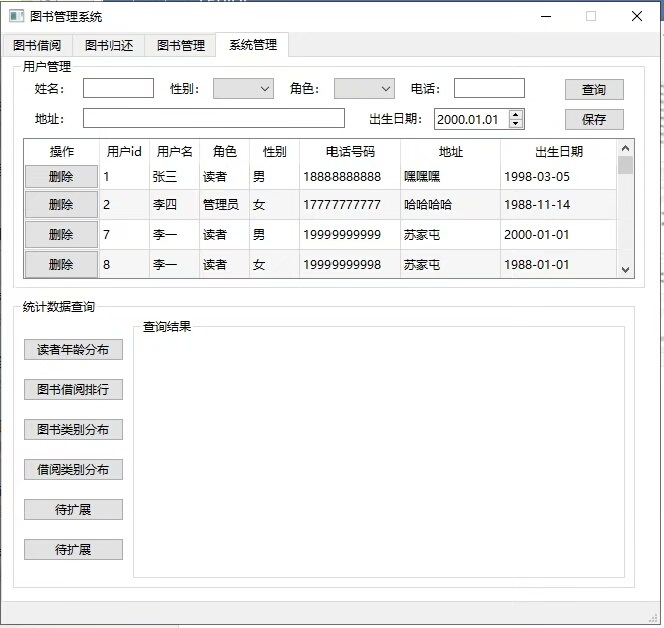Select birth date cell 1988-11-14
Image resolution: width=664 pixels, height=628 pixels.
coord(559,205)
